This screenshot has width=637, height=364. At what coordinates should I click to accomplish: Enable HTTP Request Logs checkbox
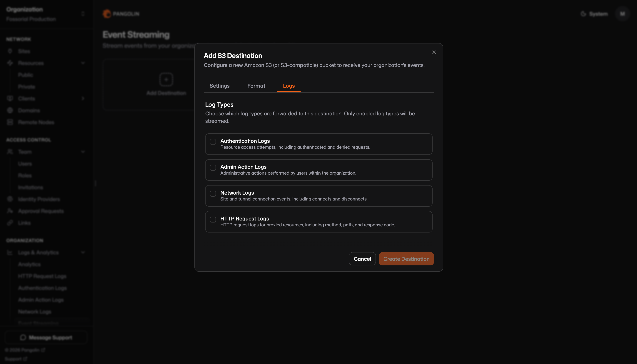[213, 220]
